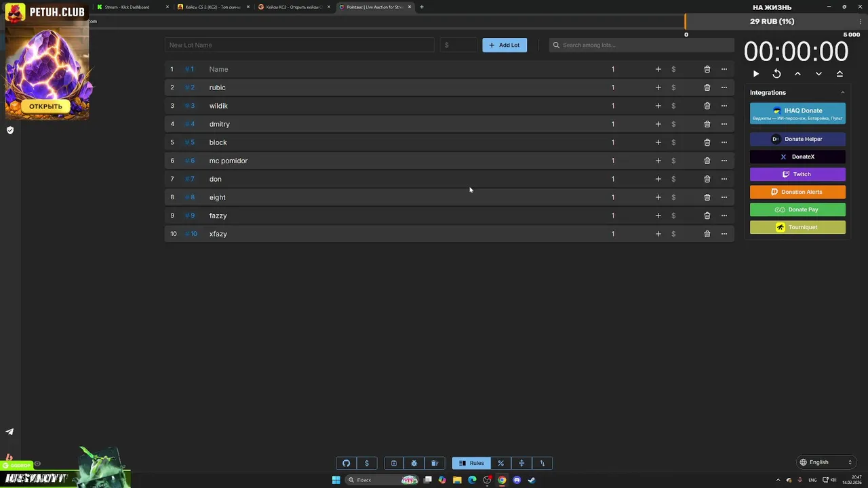Increase timer with the up chevron
Screen dimensions: 868x488
797,74
